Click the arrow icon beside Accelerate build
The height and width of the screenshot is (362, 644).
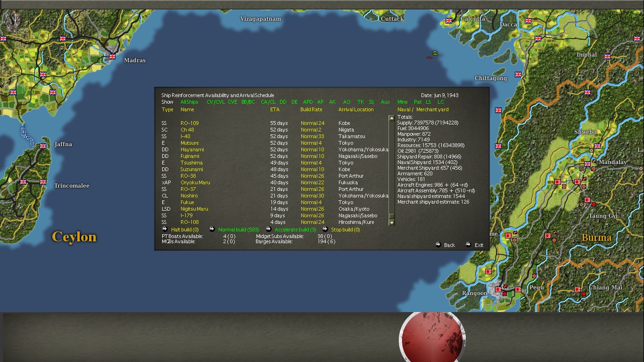tap(268, 229)
